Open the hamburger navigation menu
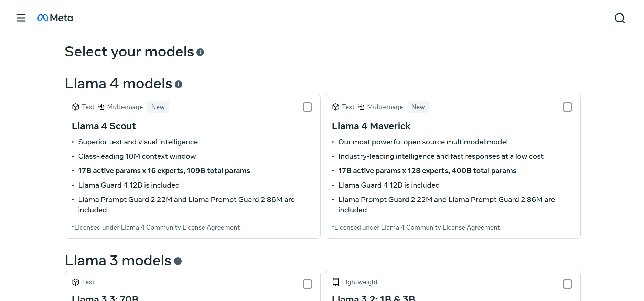This screenshot has width=644, height=301. click(21, 18)
